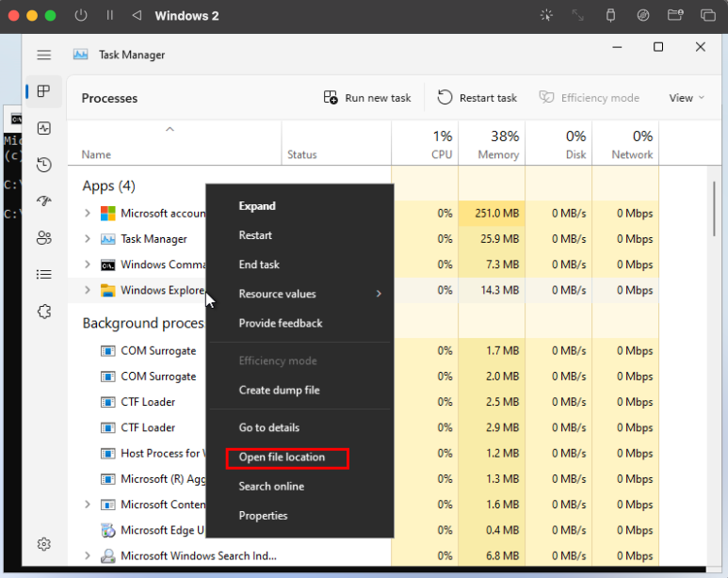Click the VM spinner activity icon

(x=546, y=15)
